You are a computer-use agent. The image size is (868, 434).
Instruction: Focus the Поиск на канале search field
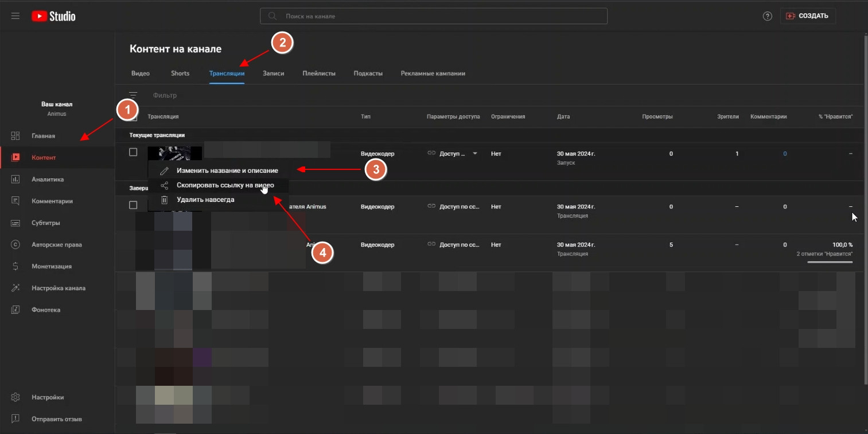(x=434, y=16)
